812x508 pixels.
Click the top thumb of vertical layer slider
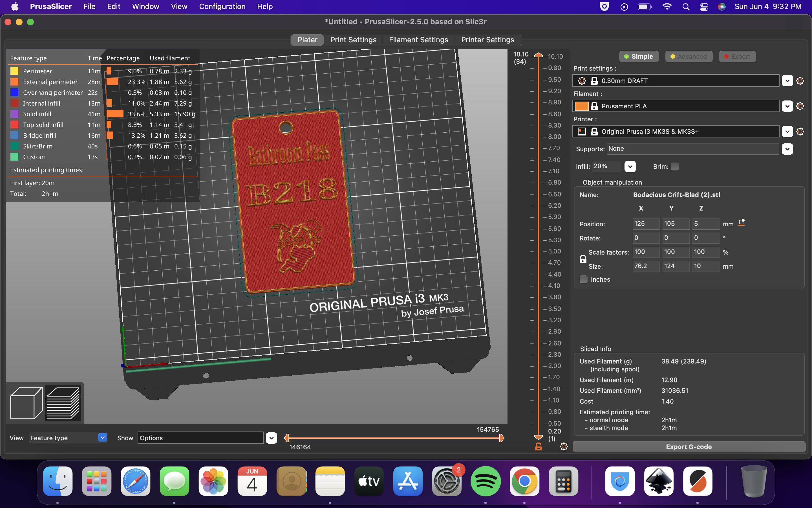pyautogui.click(x=538, y=55)
